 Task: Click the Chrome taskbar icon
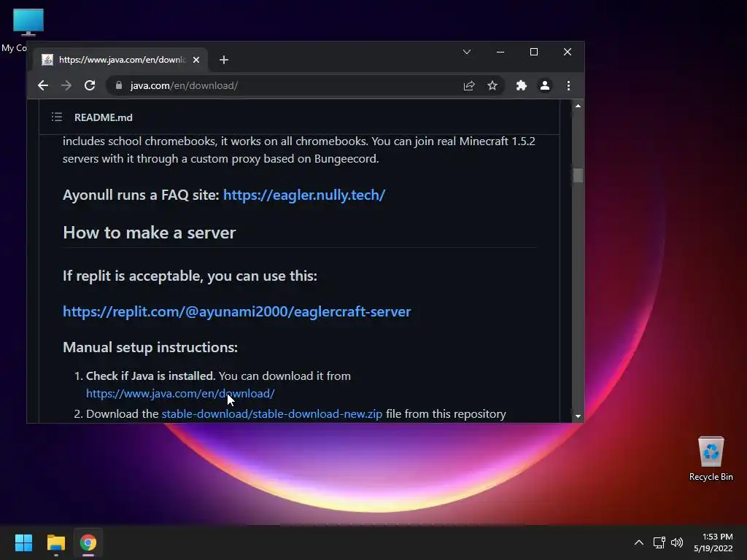coord(88,542)
